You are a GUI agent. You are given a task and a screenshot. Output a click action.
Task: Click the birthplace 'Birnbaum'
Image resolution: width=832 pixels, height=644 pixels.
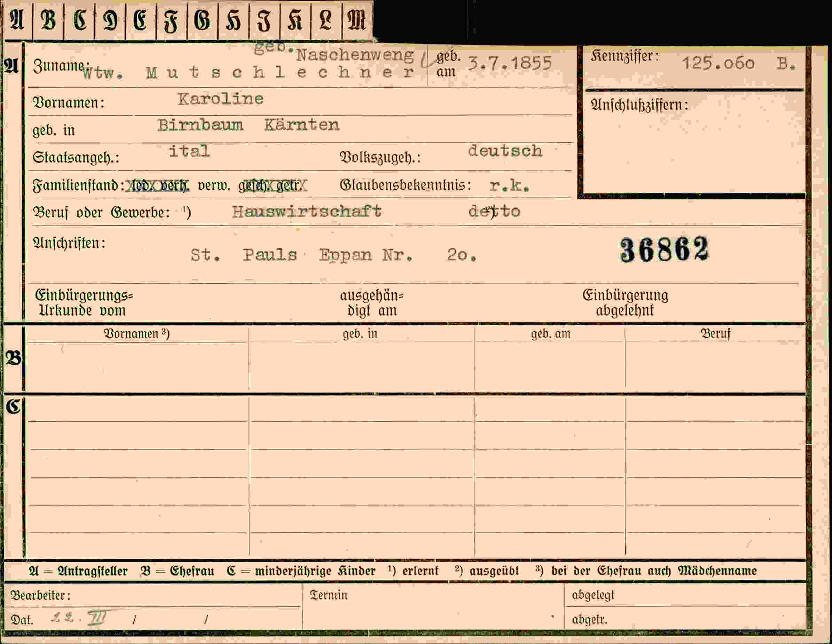(201, 125)
